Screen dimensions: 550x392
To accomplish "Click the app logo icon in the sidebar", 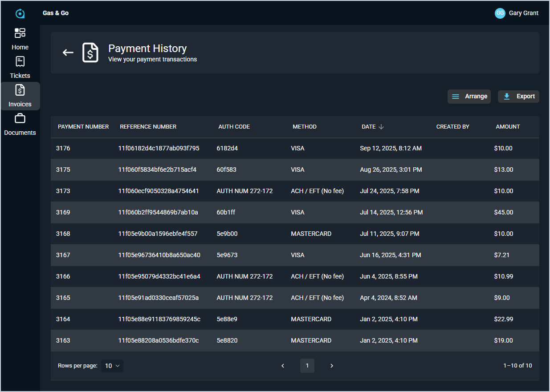I will coord(20,14).
